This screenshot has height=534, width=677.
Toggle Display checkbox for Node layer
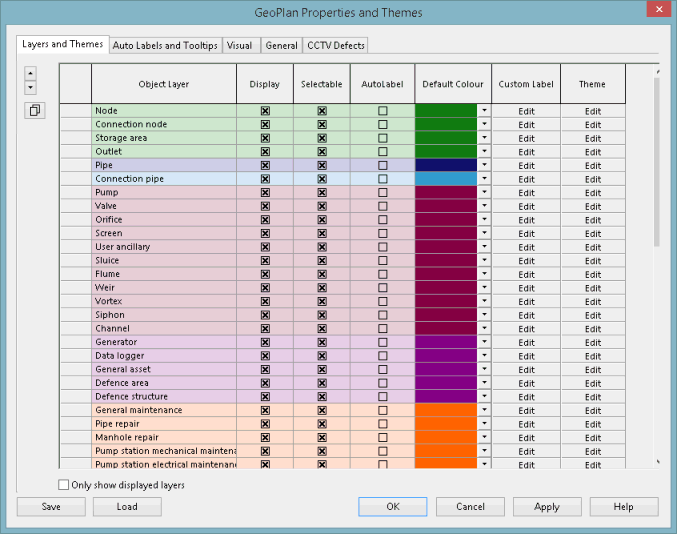(x=265, y=111)
